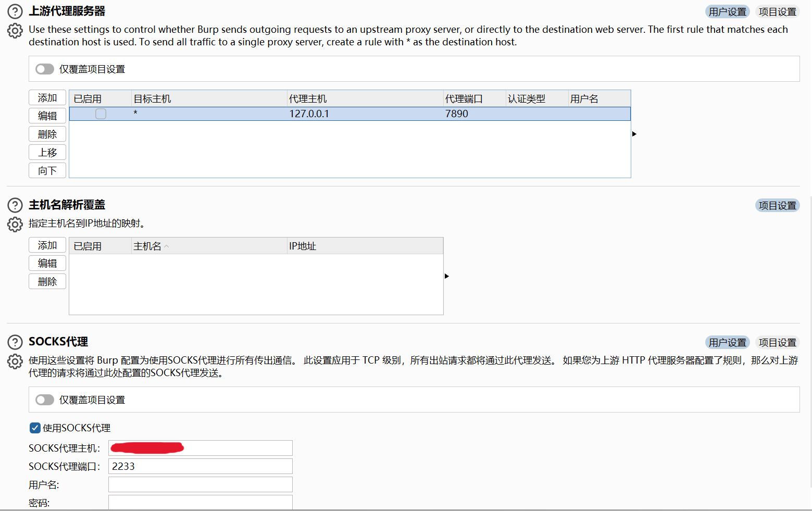Click the 用户名 input field for SOCKS

point(200,484)
